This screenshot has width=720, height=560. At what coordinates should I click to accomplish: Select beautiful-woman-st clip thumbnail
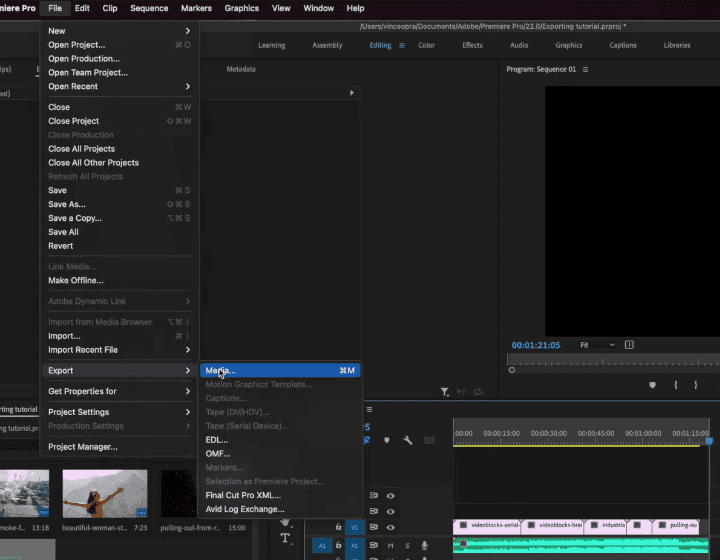tap(105, 493)
